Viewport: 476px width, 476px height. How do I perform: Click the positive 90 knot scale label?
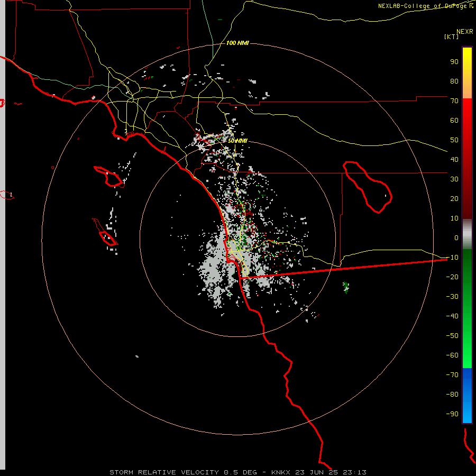coord(454,62)
